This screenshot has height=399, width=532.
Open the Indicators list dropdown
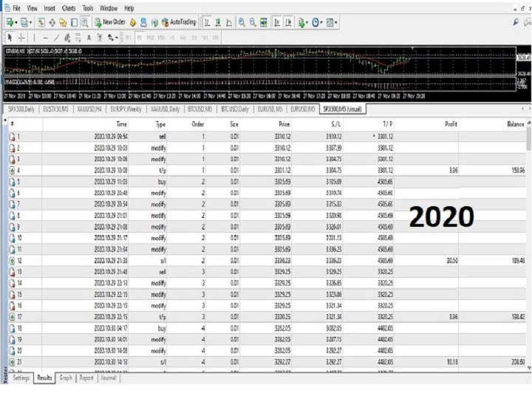(x=303, y=23)
